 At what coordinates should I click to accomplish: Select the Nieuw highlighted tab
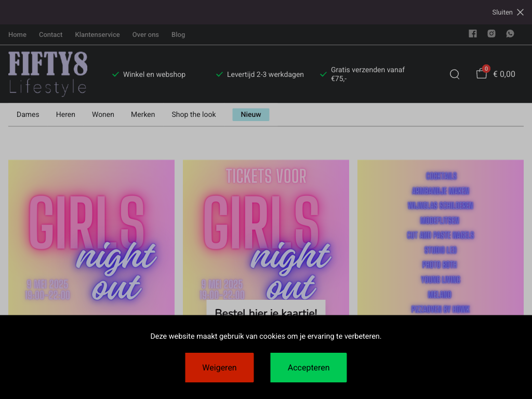(250, 114)
